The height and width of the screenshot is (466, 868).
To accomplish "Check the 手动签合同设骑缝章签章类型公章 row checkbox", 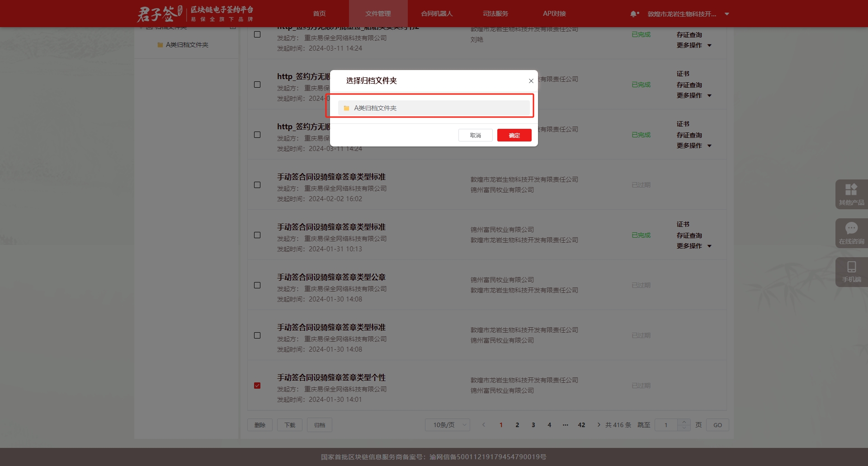I will [257, 285].
